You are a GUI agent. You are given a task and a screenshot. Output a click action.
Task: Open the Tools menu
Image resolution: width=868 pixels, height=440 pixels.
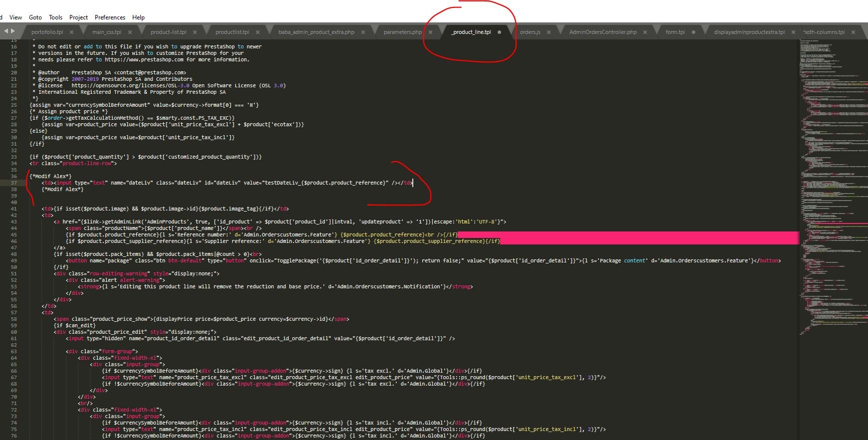click(56, 17)
